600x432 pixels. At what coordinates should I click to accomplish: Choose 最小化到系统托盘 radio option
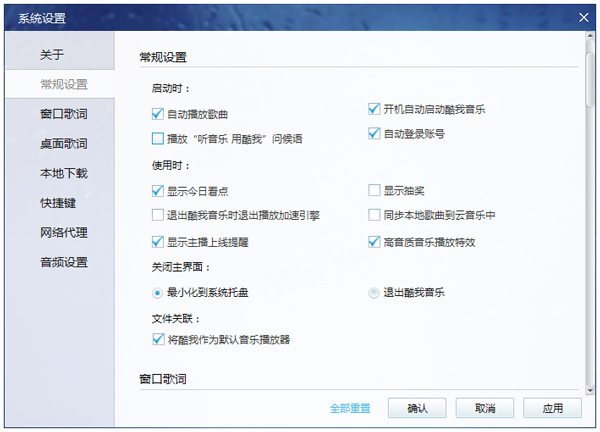158,293
